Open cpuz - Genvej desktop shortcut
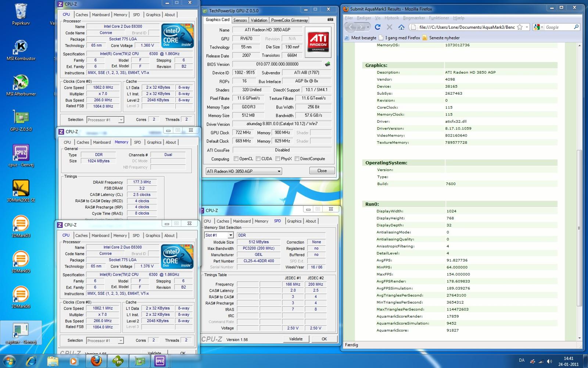Viewport: 588px width, 368px height. coord(21,156)
